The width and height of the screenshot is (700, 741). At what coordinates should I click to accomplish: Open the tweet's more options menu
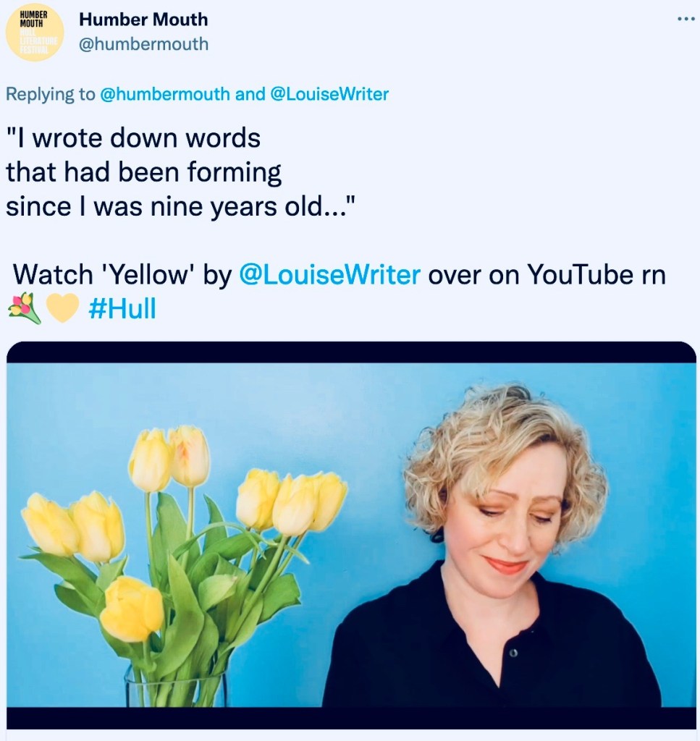point(685,20)
